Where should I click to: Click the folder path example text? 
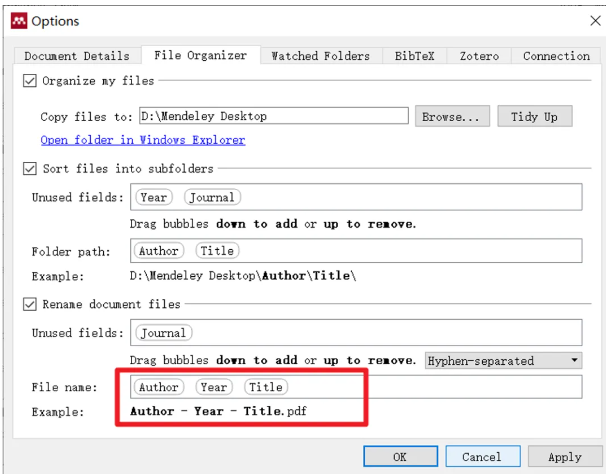click(243, 276)
